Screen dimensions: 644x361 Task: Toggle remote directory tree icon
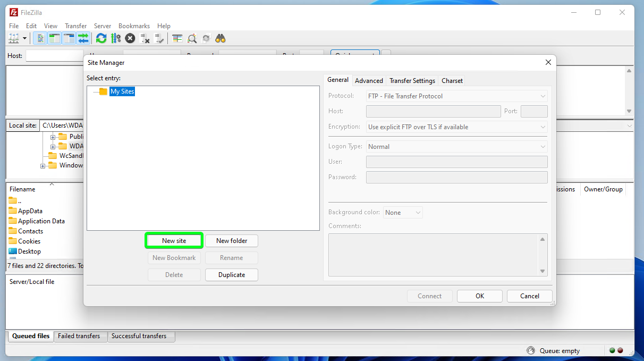coord(69,38)
